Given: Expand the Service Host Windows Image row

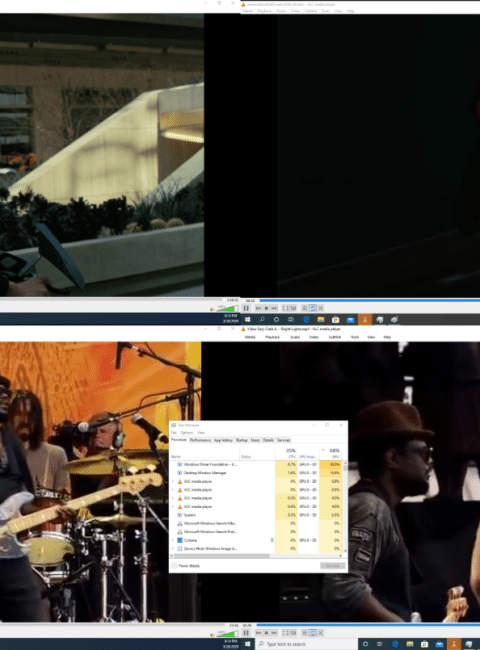Looking at the screenshot, I should pyautogui.click(x=173, y=548).
